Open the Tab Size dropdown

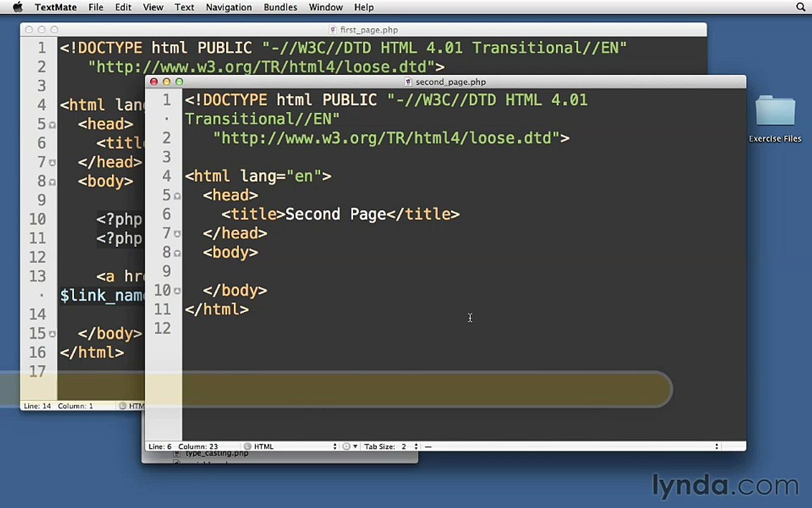coord(391,447)
